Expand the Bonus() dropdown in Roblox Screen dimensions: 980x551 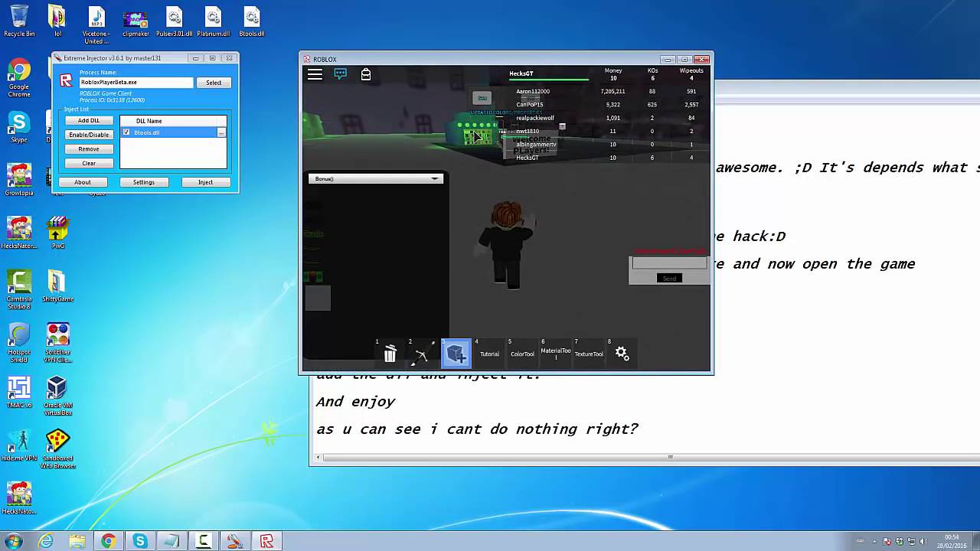pyautogui.click(x=376, y=178)
